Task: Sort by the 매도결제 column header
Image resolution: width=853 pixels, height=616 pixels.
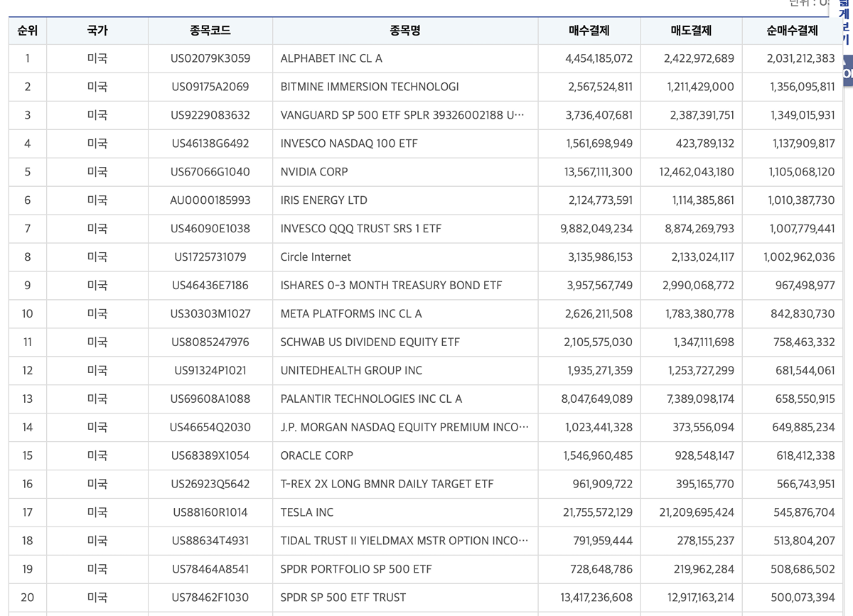Action: [x=691, y=31]
